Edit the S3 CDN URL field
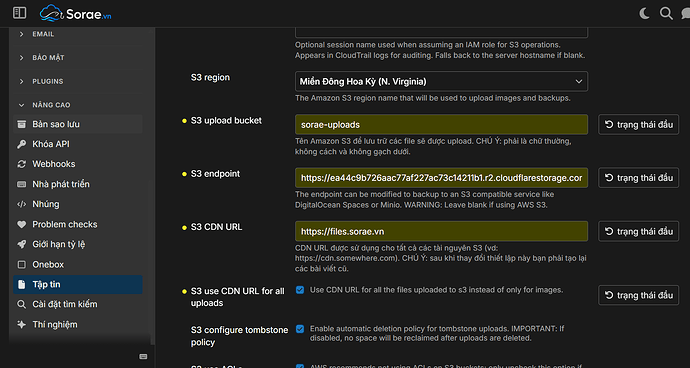 pyautogui.click(x=441, y=232)
